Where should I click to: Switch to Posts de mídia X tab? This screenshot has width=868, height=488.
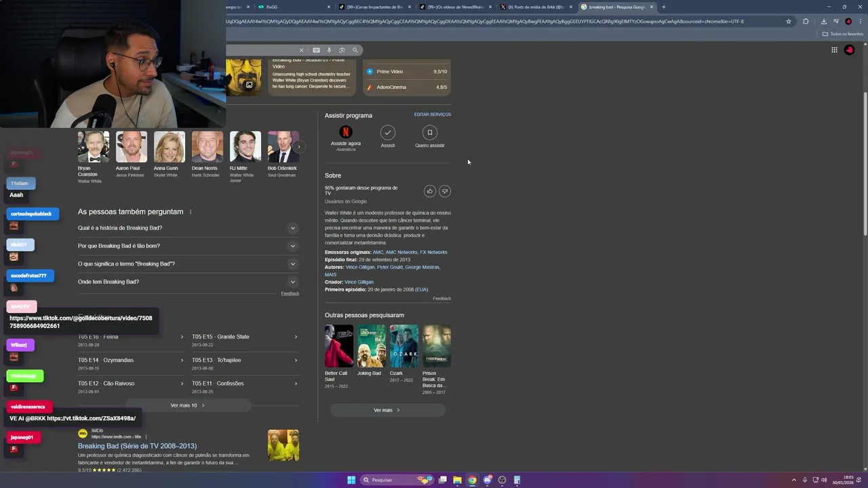pos(536,7)
